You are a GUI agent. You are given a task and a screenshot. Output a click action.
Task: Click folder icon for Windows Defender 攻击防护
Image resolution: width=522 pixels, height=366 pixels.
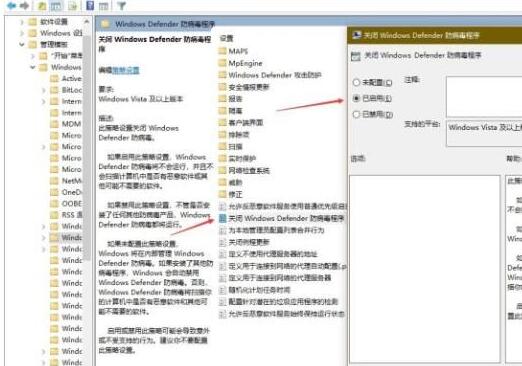coord(222,75)
